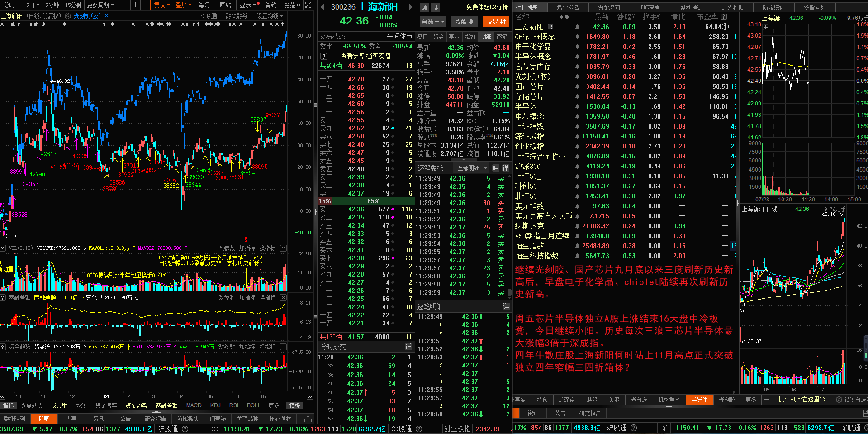Open 抓牛机会在这里 link

(x=802, y=400)
